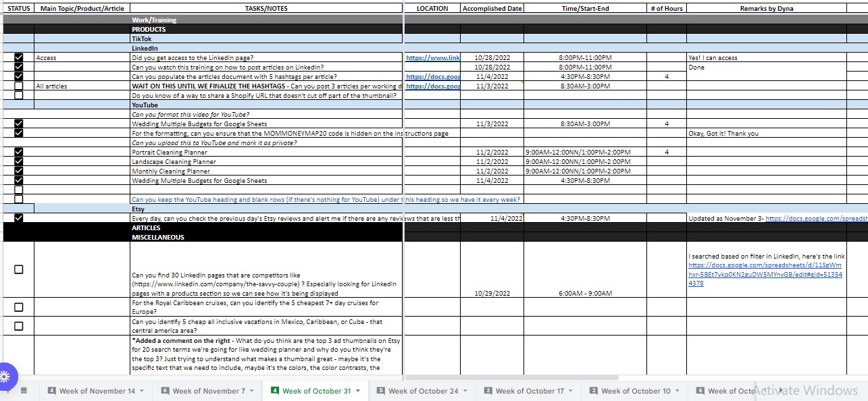This screenshot has height=401, width=868.
Task: Open dropdown arrow on Week of November 14 tab
Action: tap(142, 391)
